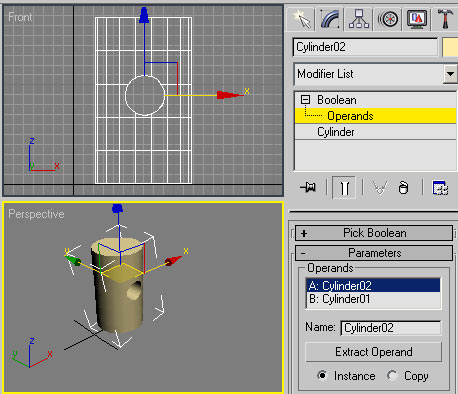
Task: Open the Hierarchy panel tab
Action: [359, 19]
